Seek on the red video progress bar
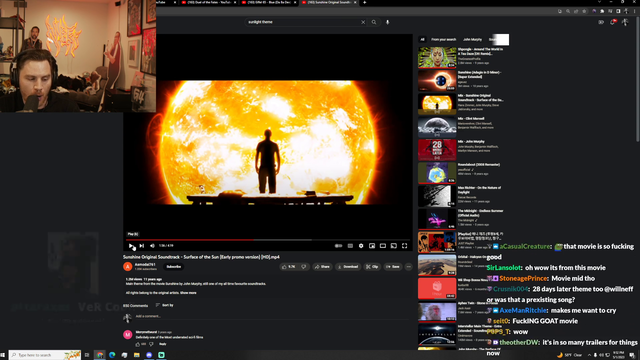This screenshot has width=640, height=360. coord(268,240)
